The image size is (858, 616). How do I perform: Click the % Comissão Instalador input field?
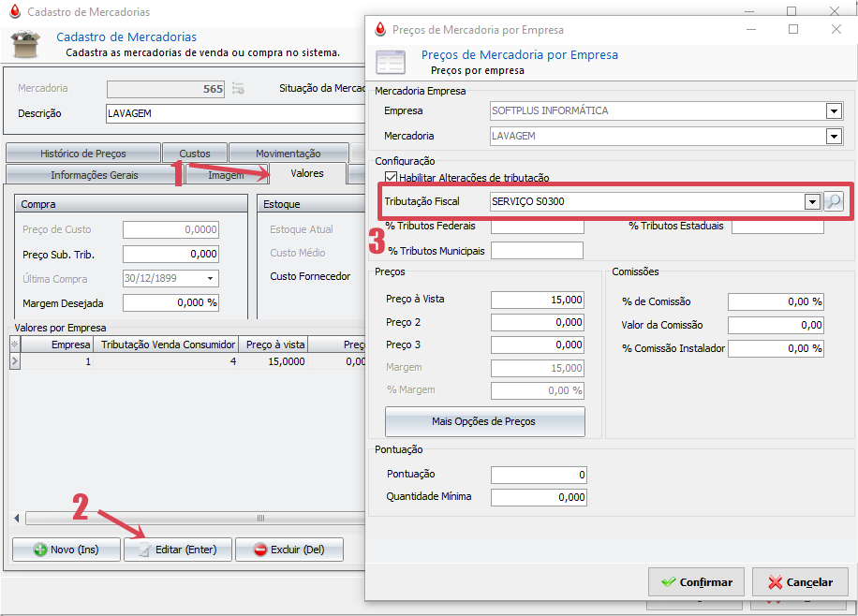pyautogui.click(x=776, y=348)
